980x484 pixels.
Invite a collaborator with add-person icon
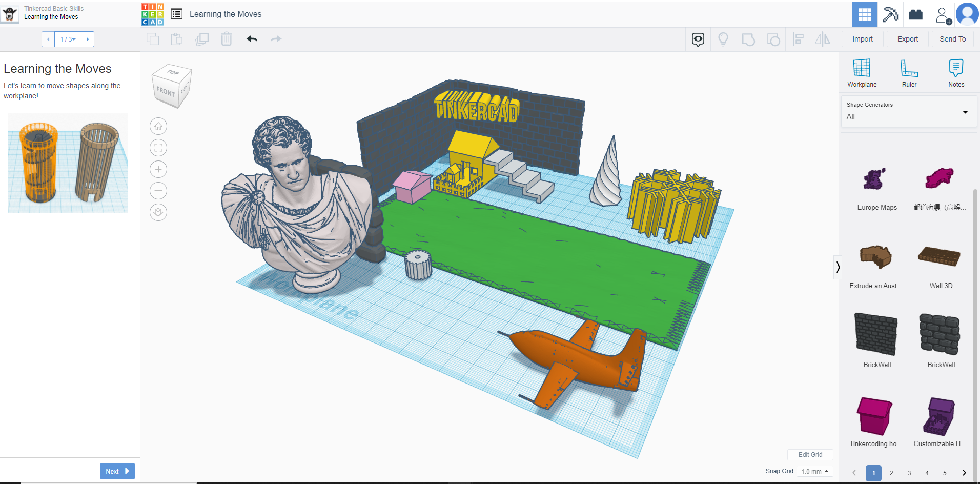point(943,15)
